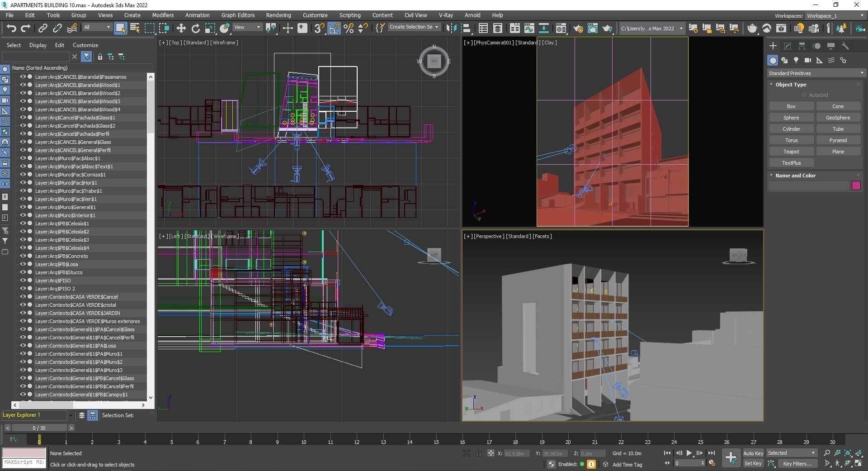The height and width of the screenshot is (471, 868).
Task: Lock selection in scene explorer toolbar
Action: tap(99, 57)
